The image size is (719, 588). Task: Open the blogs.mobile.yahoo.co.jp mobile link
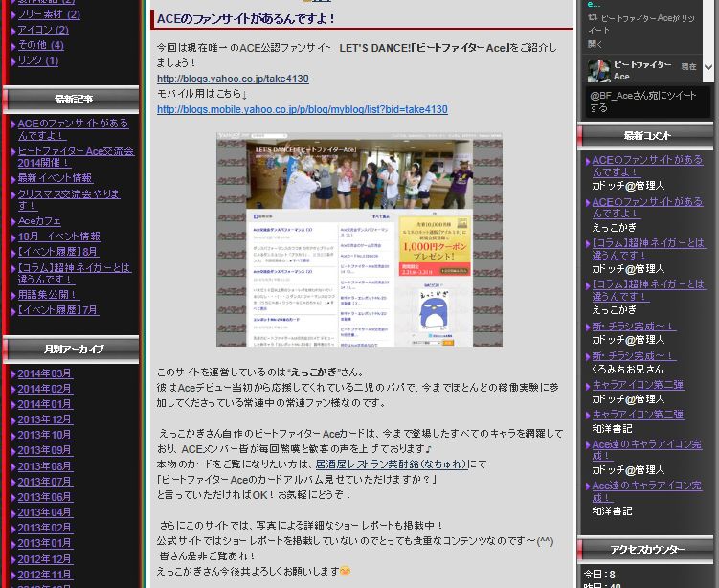coord(303,109)
